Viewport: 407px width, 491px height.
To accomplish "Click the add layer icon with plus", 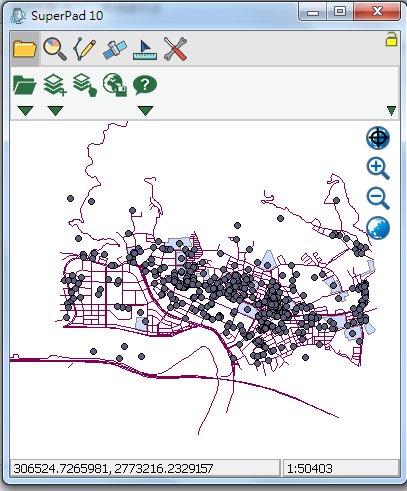I will coord(55,85).
